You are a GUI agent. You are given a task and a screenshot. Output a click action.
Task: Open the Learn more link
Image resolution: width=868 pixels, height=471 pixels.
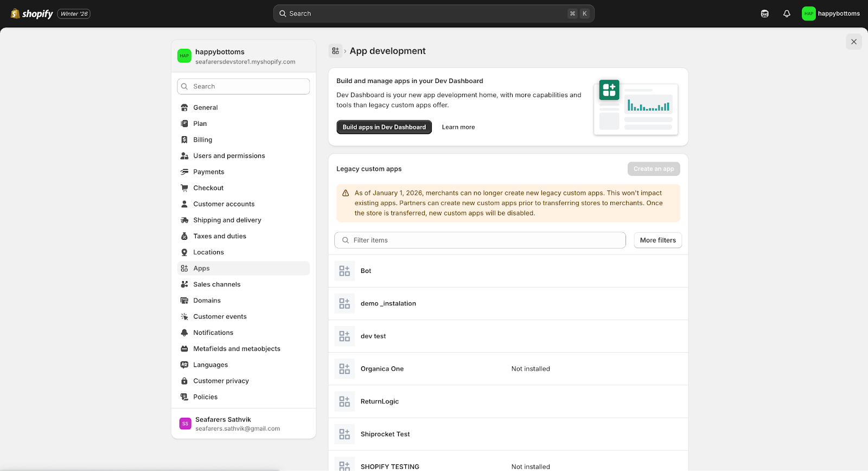tap(458, 127)
